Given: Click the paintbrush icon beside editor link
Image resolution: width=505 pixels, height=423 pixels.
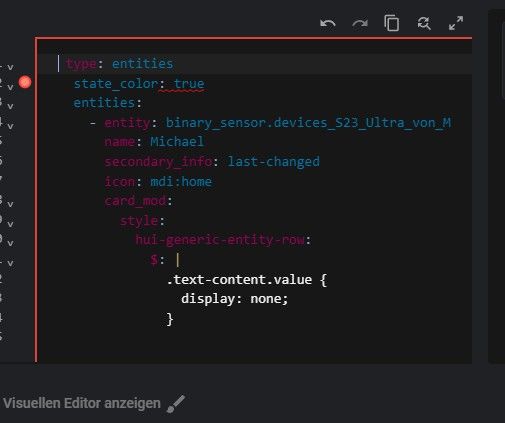Looking at the screenshot, I should pos(176,404).
